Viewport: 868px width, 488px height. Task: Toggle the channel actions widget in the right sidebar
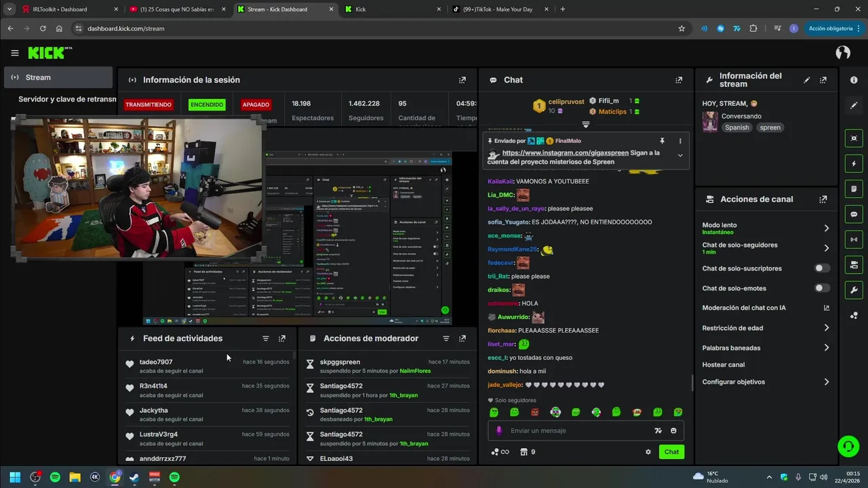pos(854,264)
